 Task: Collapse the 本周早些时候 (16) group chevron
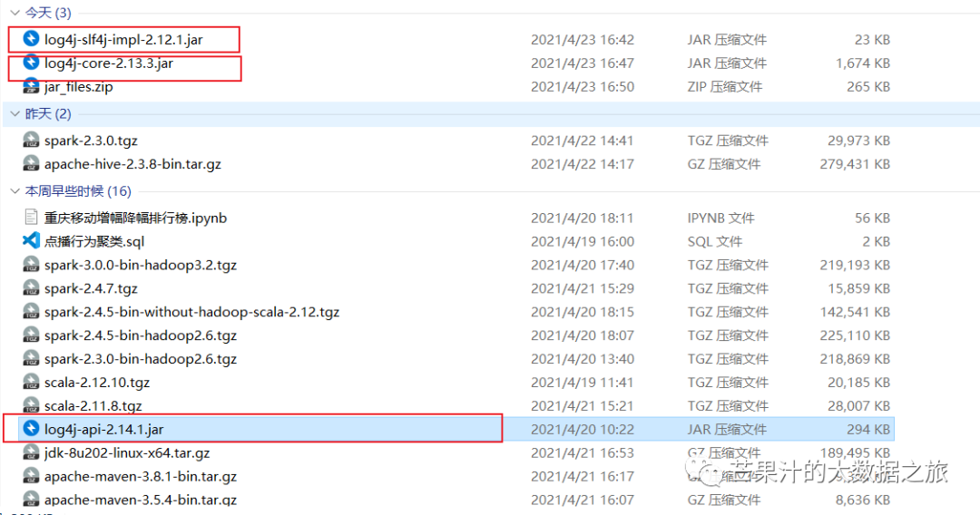point(15,191)
